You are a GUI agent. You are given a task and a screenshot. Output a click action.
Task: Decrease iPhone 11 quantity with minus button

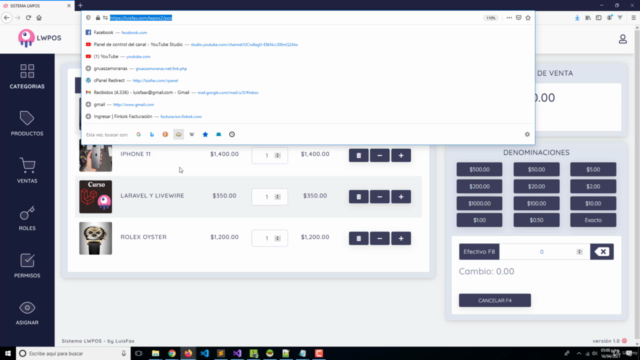pyautogui.click(x=380, y=156)
